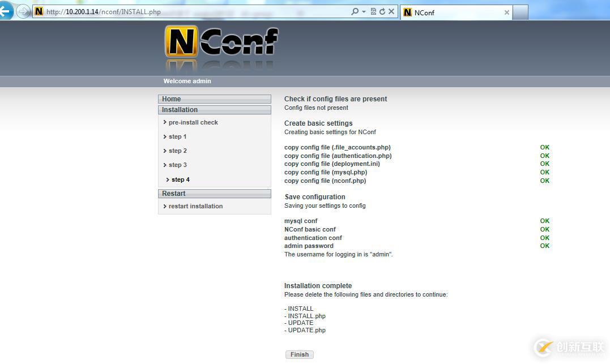Click the 'Welcome admin' text
Image resolution: width=610 pixels, height=364 pixels.
[187, 81]
